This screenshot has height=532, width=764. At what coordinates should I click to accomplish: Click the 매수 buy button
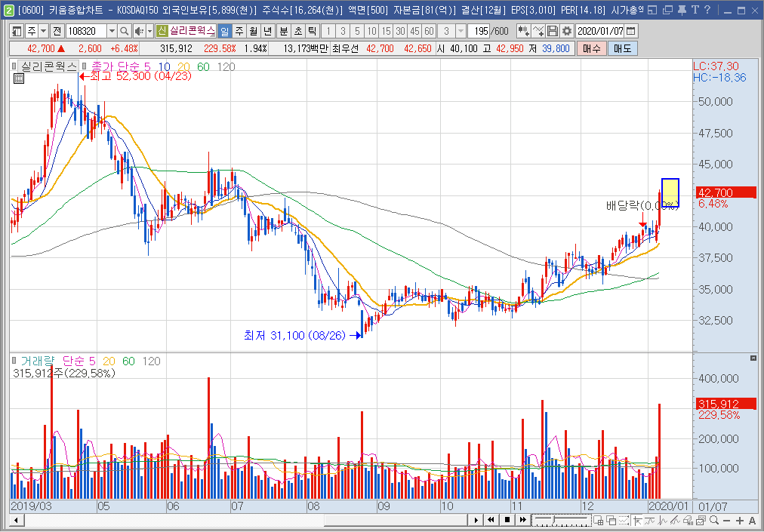(x=591, y=48)
